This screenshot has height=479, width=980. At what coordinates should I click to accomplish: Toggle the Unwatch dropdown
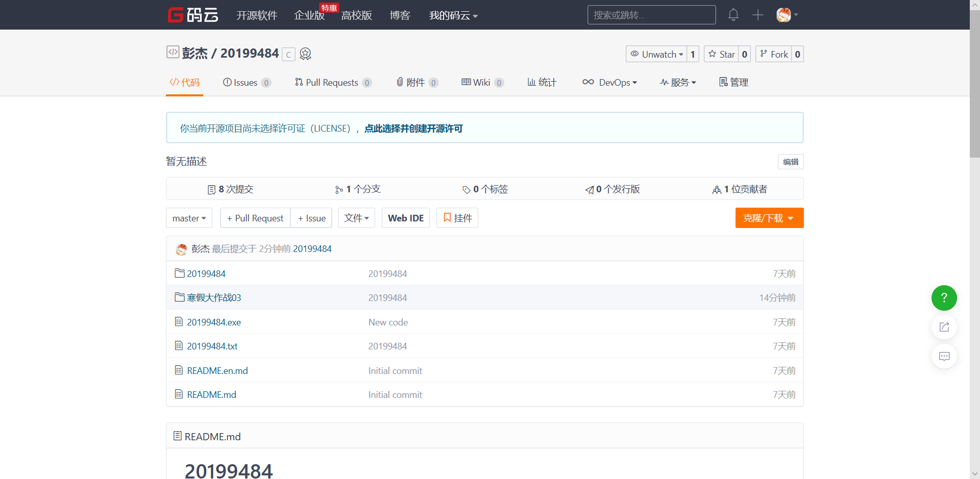[x=656, y=54]
